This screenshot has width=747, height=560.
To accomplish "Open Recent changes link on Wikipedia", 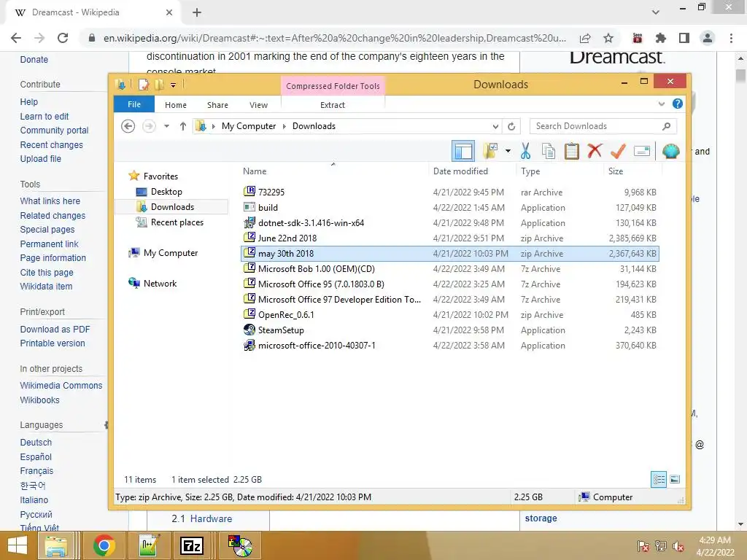I will [x=52, y=145].
